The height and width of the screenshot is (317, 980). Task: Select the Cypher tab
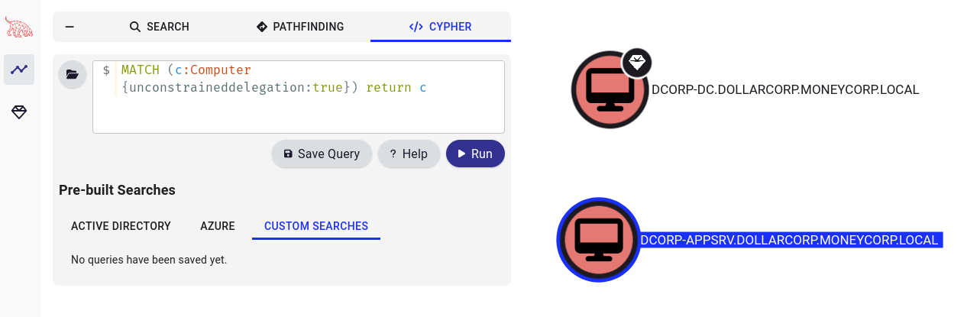[440, 27]
